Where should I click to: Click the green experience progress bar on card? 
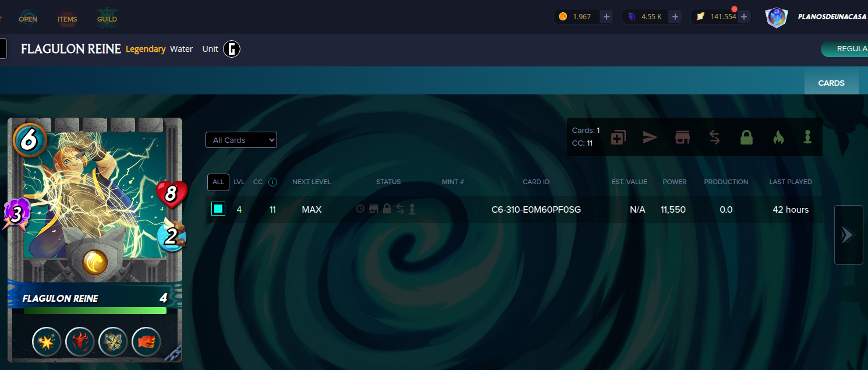(x=95, y=311)
